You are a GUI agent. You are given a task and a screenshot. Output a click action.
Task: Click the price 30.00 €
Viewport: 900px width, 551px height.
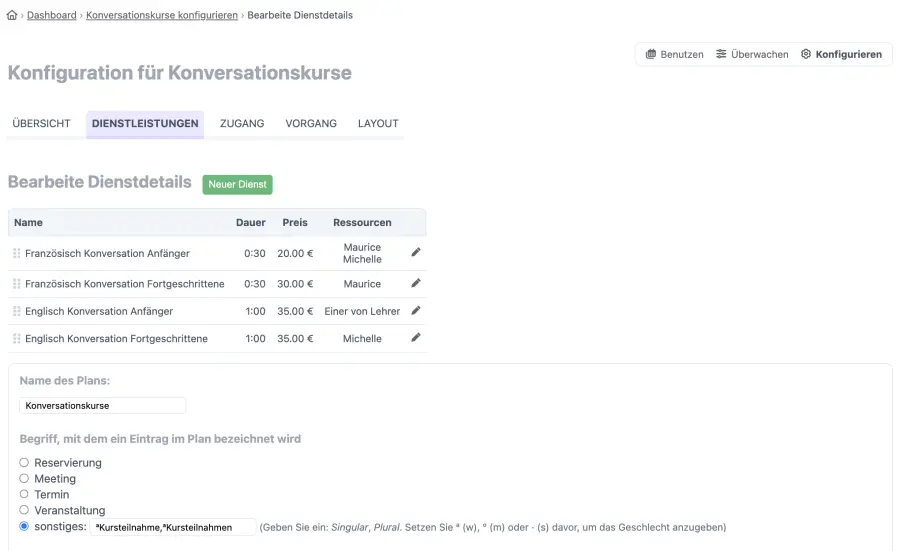295,284
